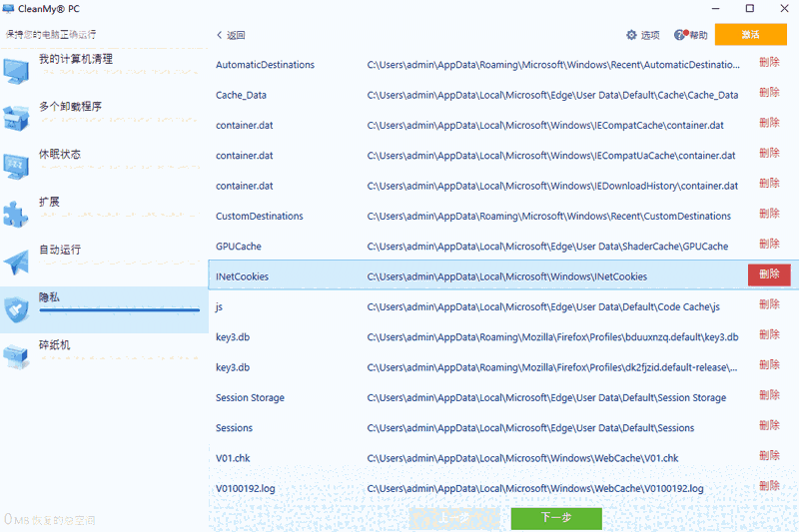
Task: Delete the IEDownloadHistory container.dat entry
Action: point(769,184)
